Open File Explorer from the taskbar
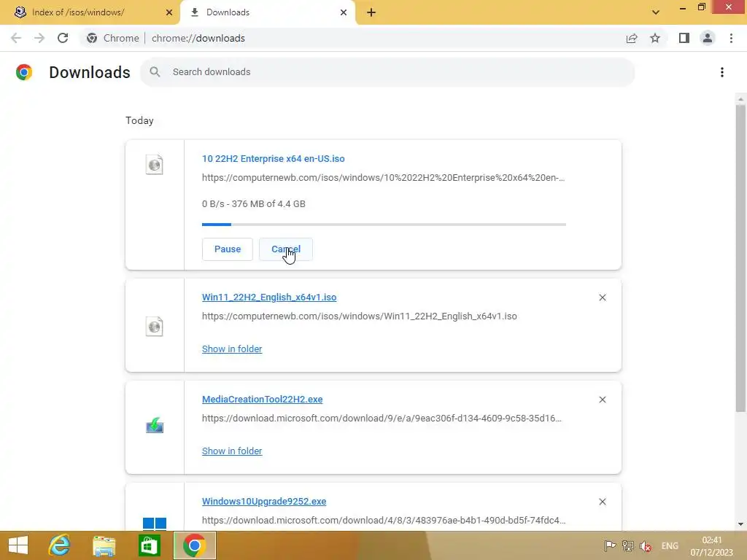Image resolution: width=747 pixels, height=560 pixels. click(x=104, y=545)
